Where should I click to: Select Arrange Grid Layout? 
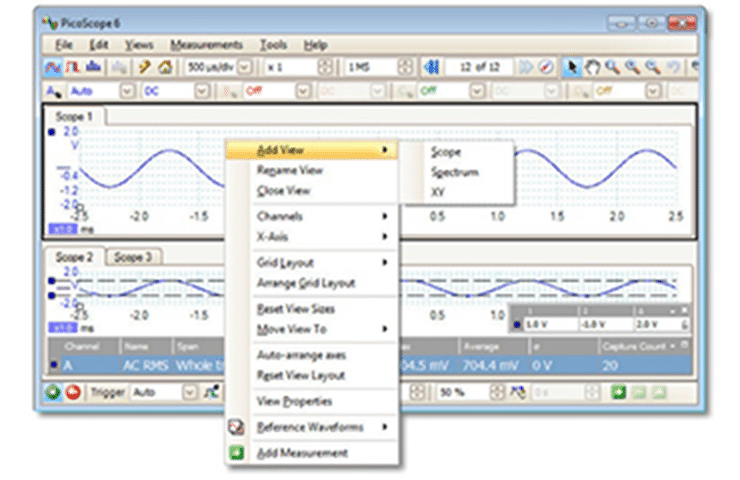point(324,283)
